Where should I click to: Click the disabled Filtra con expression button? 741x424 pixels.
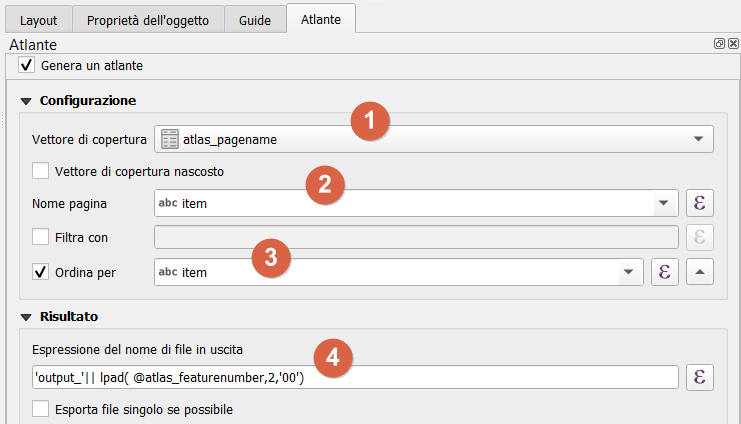tap(701, 237)
